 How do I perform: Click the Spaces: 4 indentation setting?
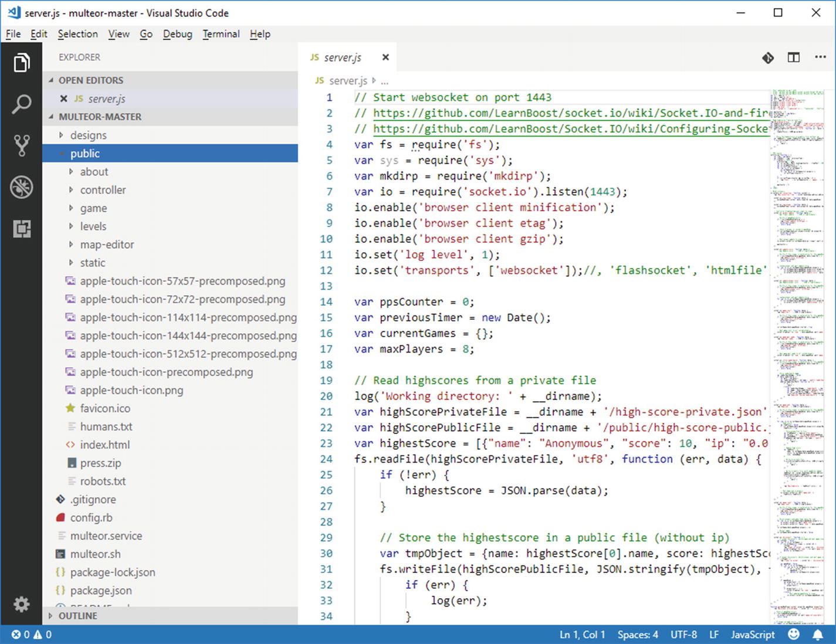(x=638, y=635)
